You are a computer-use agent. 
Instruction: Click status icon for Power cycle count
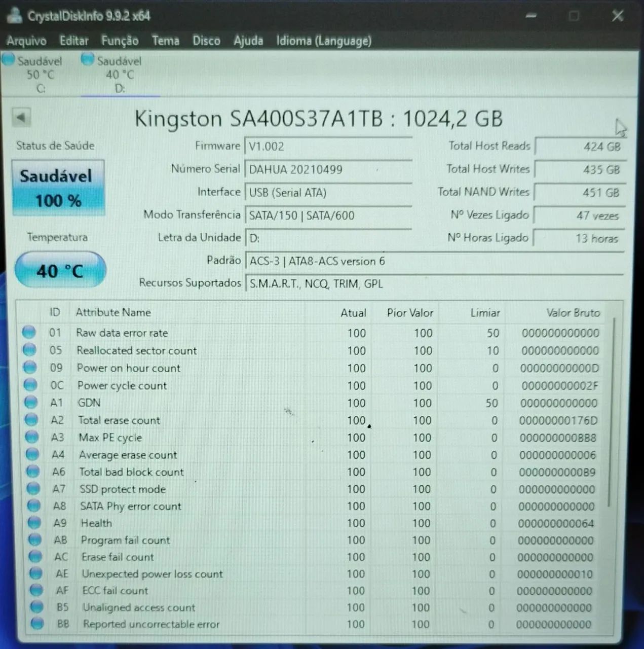(x=30, y=384)
